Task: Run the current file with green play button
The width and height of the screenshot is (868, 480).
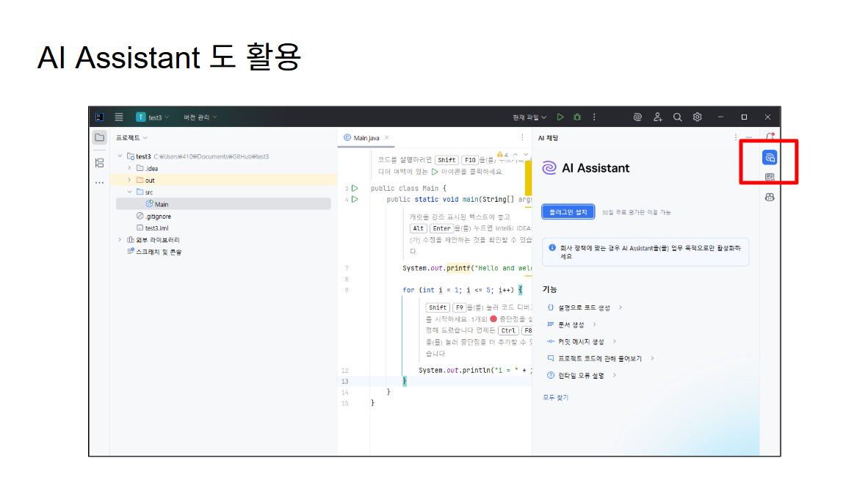Action: point(560,117)
